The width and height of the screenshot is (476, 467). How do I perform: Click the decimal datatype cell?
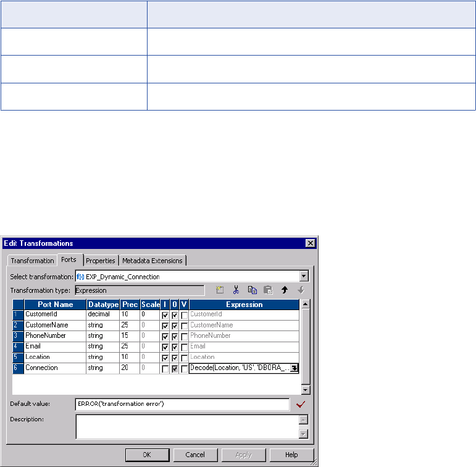(x=103, y=314)
